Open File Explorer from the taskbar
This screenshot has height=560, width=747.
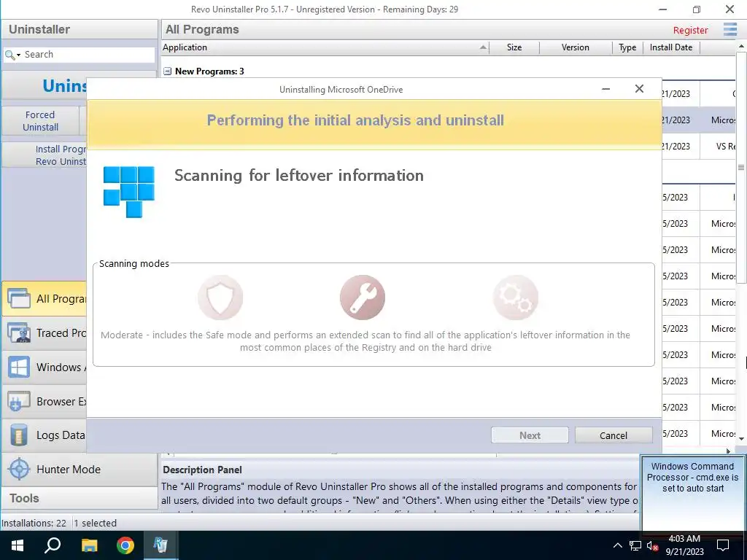pyautogui.click(x=89, y=545)
